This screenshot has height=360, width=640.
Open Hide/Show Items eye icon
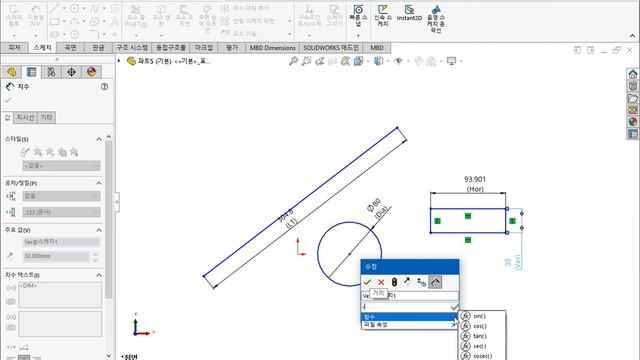point(399,61)
